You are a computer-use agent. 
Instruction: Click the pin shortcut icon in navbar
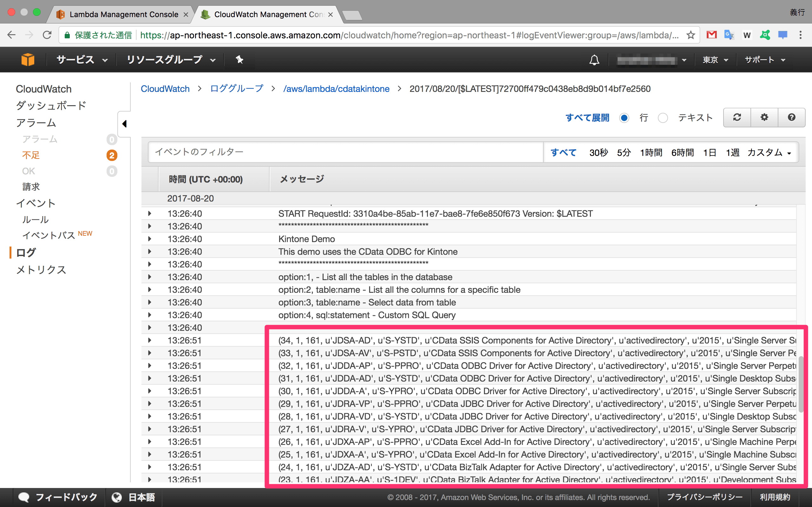click(239, 60)
